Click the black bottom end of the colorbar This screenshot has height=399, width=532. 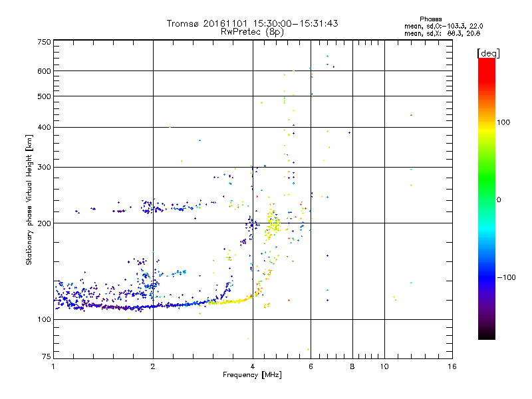(x=487, y=335)
